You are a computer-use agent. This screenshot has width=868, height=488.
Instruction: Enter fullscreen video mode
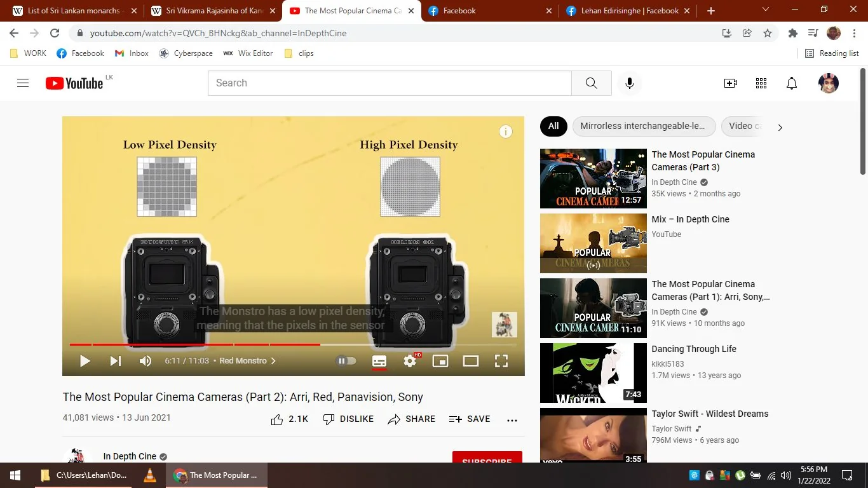point(501,361)
